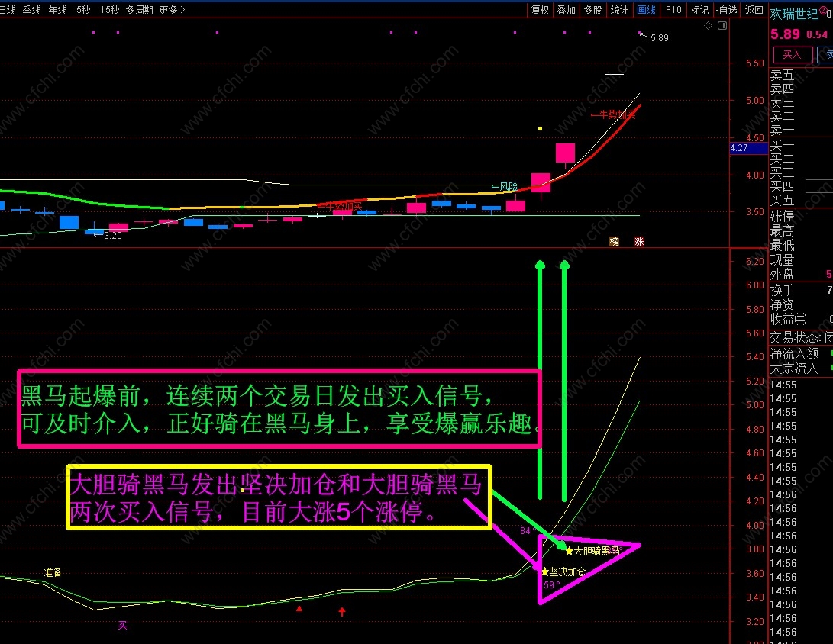Viewport: 833px width, 644px height.
Task: Click the 坚决加仓 star signal
Action: [563, 572]
